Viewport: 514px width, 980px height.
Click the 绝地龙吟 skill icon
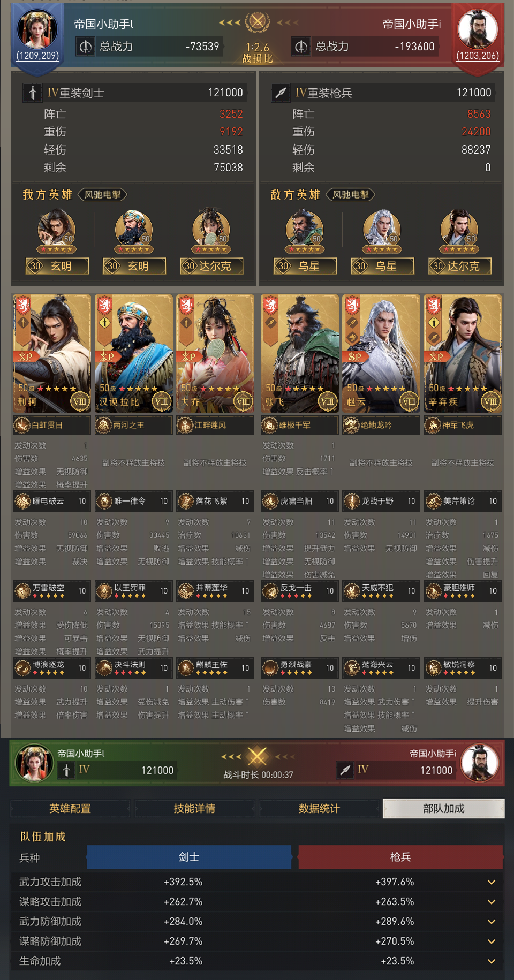click(351, 426)
